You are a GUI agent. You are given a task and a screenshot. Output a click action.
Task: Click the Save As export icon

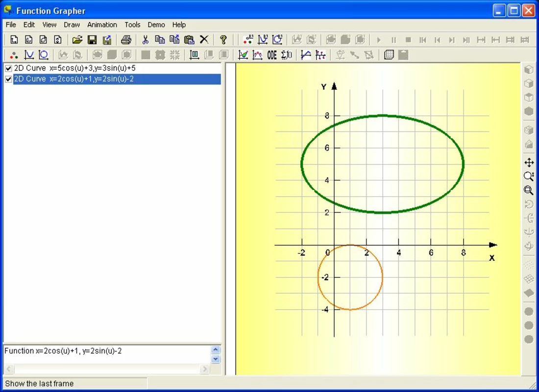tap(107, 40)
